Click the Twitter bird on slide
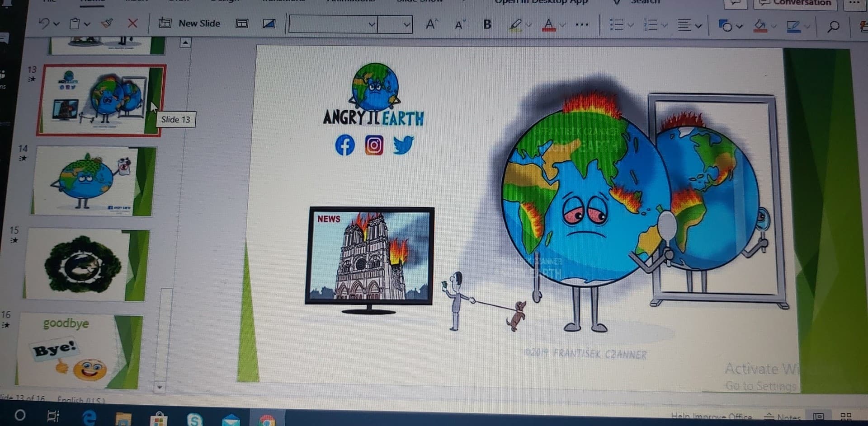The height and width of the screenshot is (426, 868). pyautogui.click(x=403, y=145)
